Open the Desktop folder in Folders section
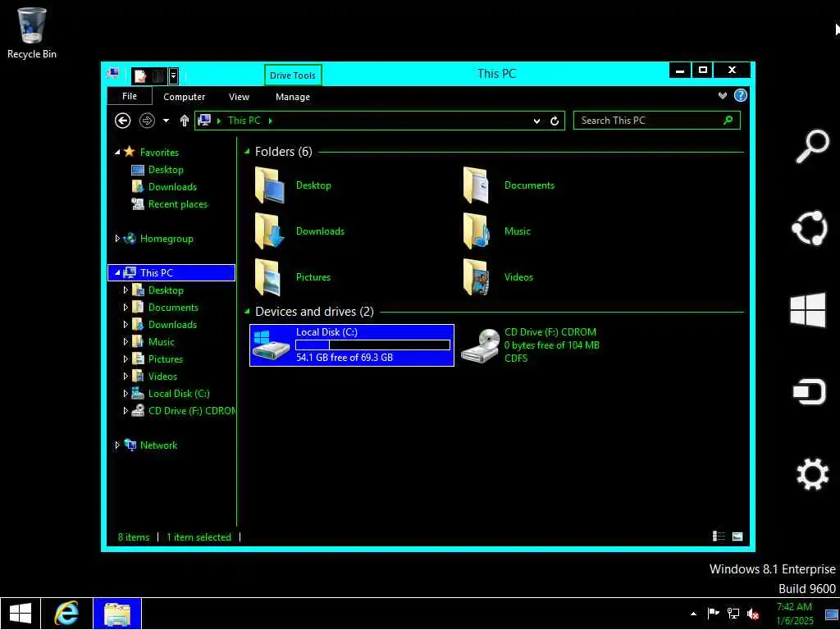840x630 pixels. (x=293, y=185)
